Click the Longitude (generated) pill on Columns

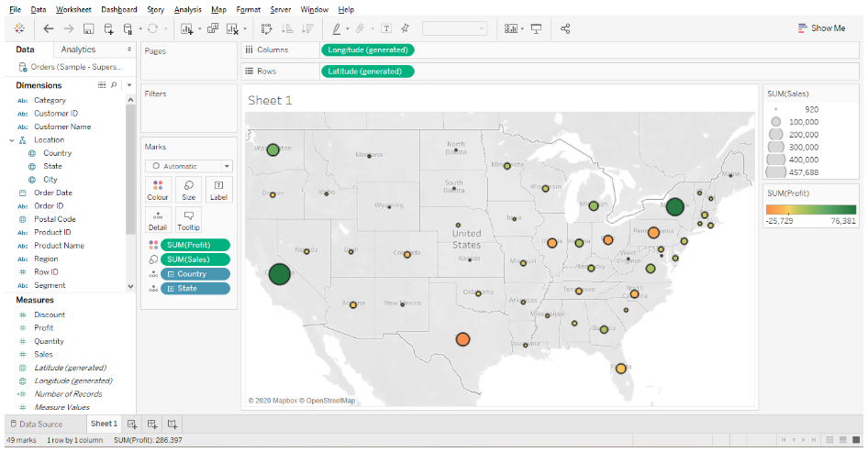click(367, 50)
